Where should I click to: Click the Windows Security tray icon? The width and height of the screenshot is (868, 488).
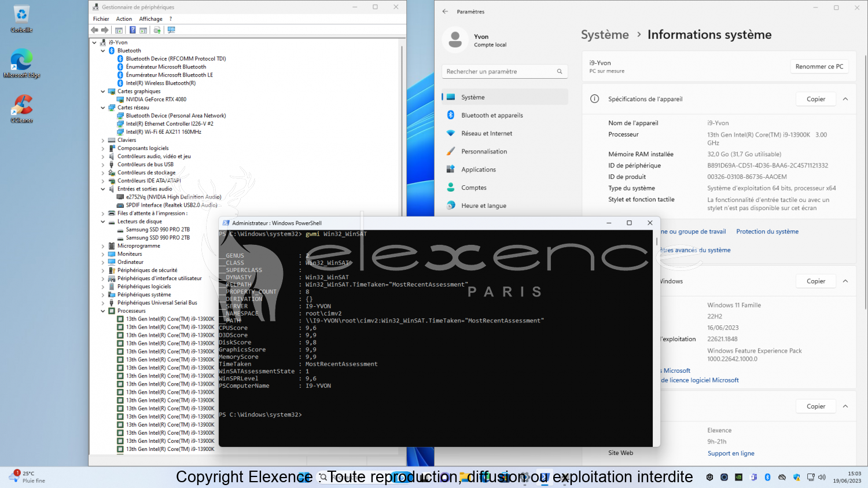(796, 477)
